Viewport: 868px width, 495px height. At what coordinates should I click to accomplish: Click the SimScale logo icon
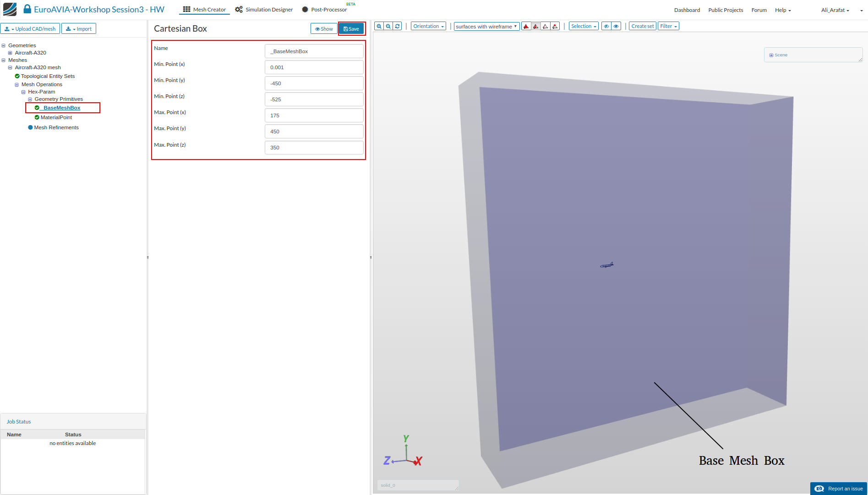(x=10, y=9)
